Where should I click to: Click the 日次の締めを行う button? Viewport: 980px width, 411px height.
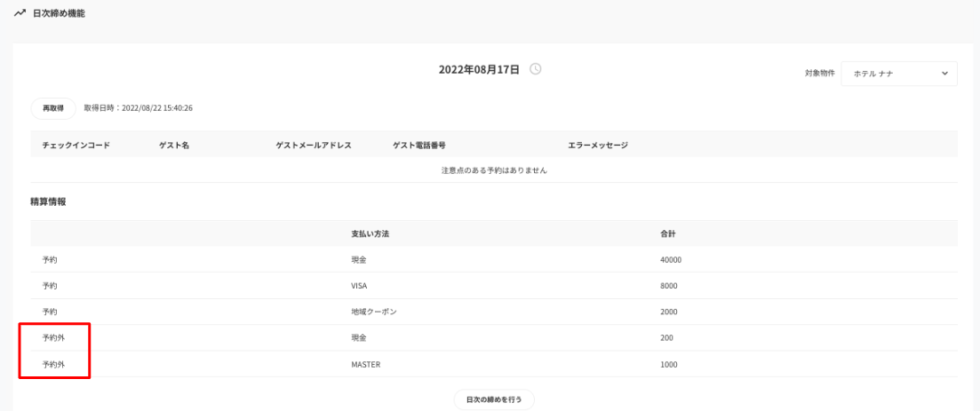click(494, 400)
